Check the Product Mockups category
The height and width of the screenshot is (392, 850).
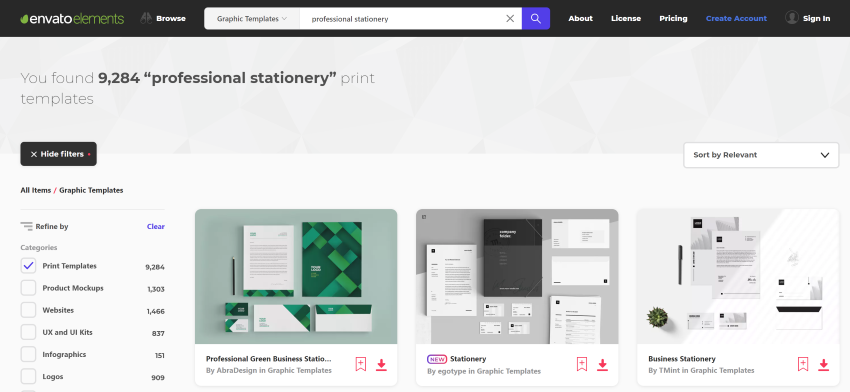(x=28, y=288)
